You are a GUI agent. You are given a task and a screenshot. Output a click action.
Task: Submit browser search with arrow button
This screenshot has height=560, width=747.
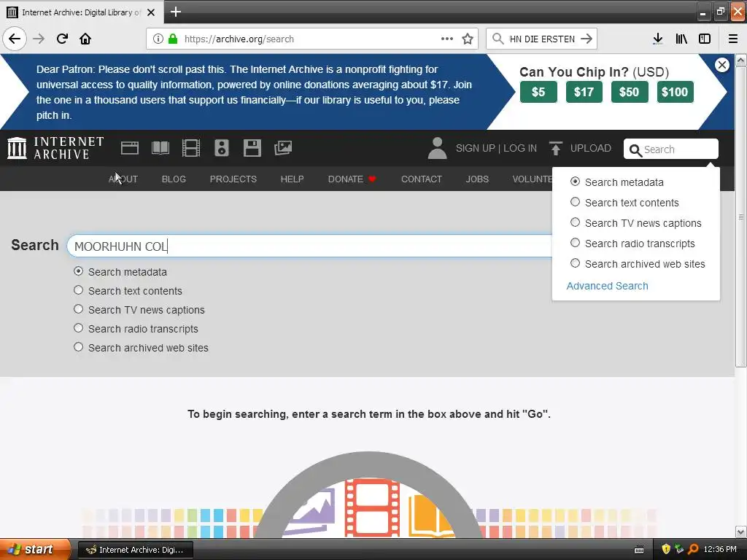(x=587, y=39)
